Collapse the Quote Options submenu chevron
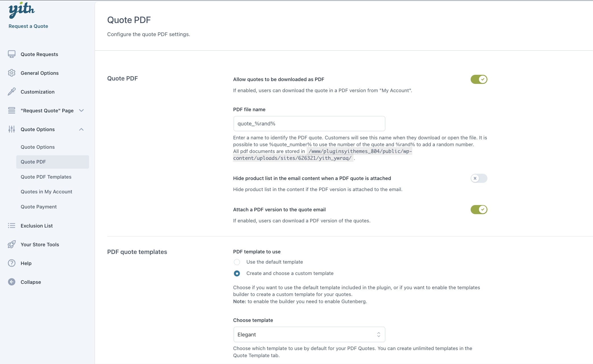The width and height of the screenshot is (593, 364). pyautogui.click(x=81, y=129)
